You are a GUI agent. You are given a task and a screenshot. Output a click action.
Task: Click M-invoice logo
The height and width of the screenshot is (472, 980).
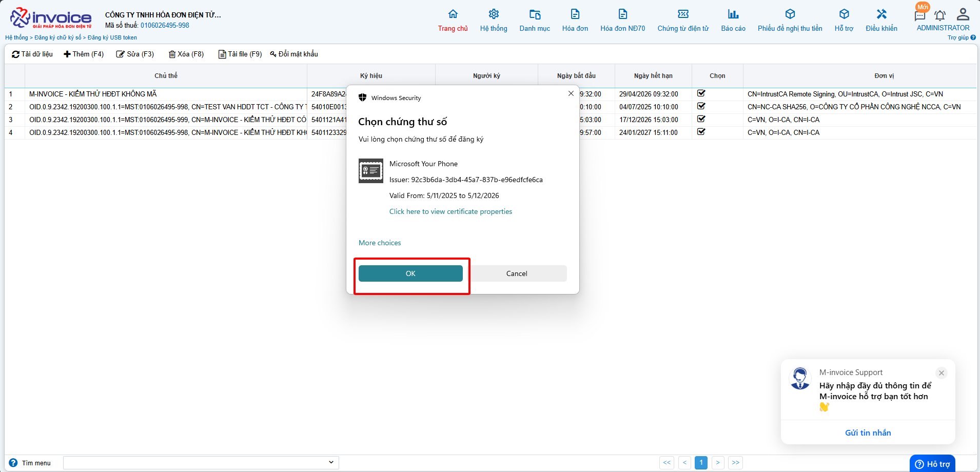(x=51, y=18)
